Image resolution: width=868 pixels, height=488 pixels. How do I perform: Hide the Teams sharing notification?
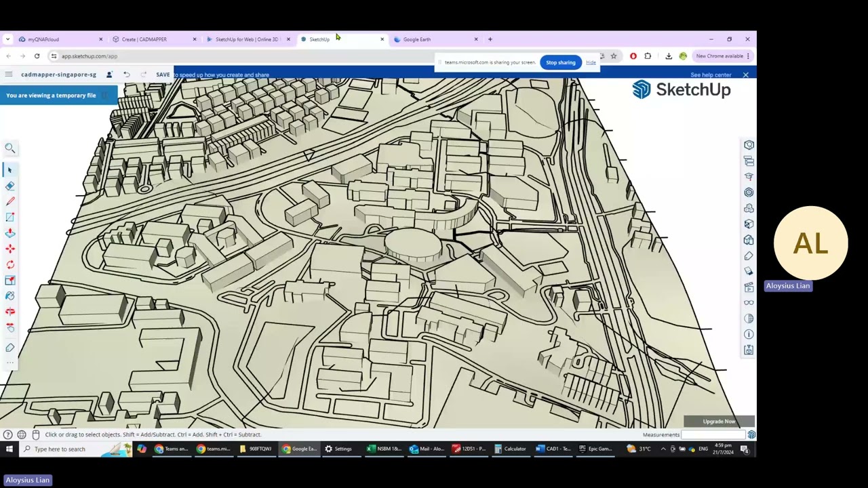[x=591, y=62]
